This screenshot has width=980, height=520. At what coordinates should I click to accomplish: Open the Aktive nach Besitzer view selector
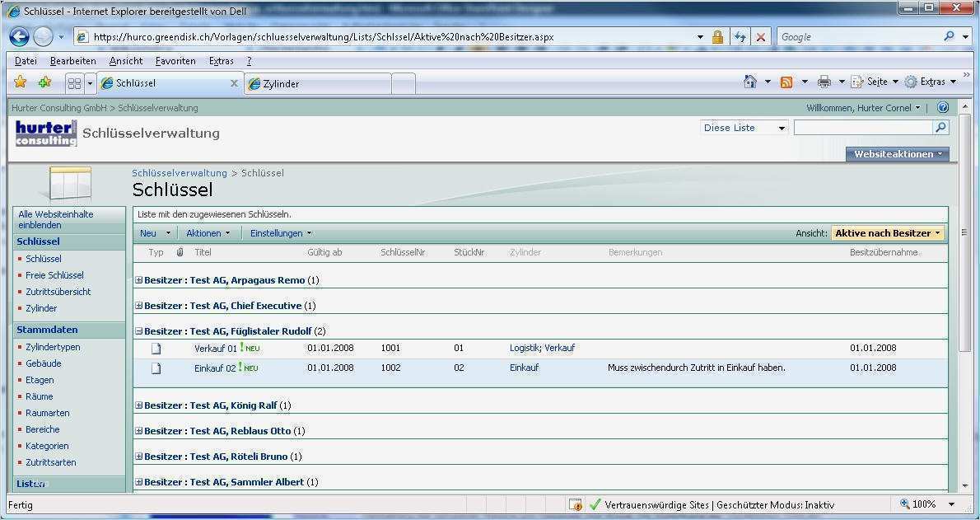click(x=888, y=233)
